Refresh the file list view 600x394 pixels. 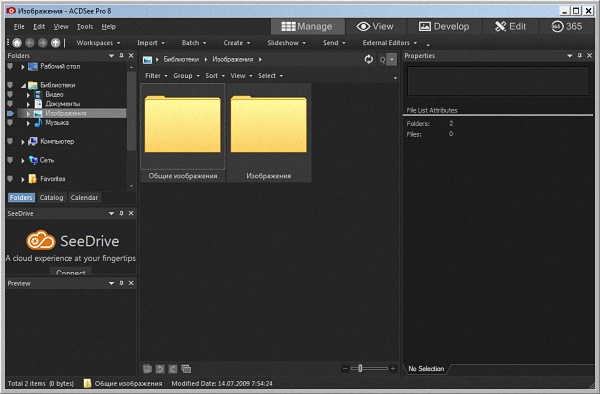click(x=368, y=59)
